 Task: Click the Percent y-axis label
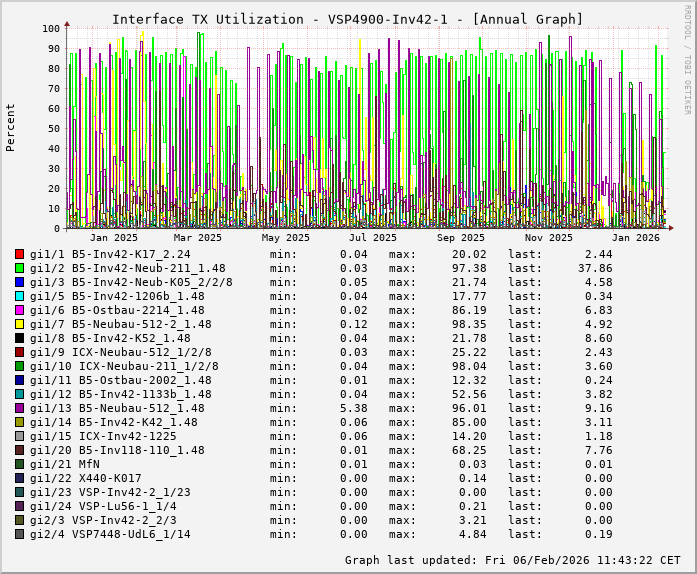pyautogui.click(x=11, y=127)
